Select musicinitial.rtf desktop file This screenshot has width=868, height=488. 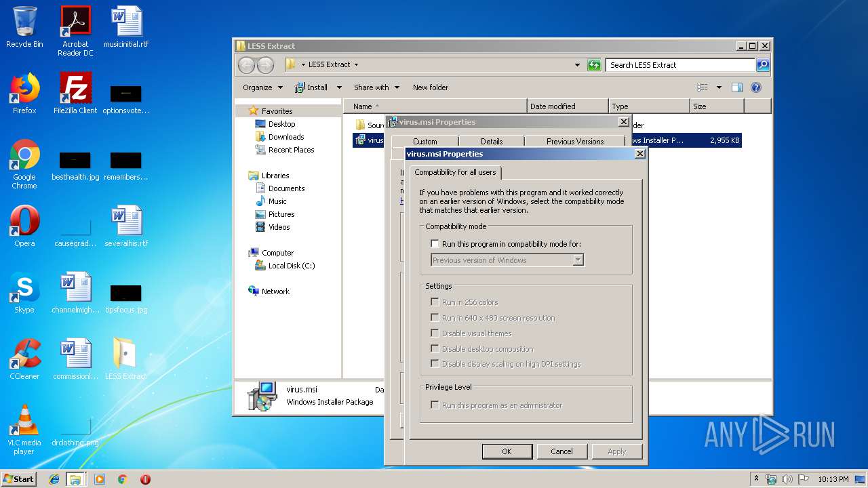[126, 27]
